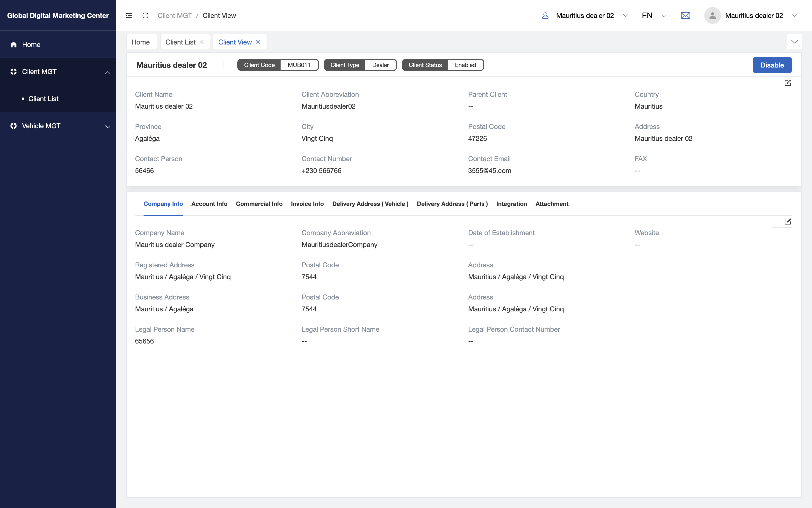The image size is (812, 508).
Task: Switch to the Integration tab
Action: pyautogui.click(x=511, y=204)
